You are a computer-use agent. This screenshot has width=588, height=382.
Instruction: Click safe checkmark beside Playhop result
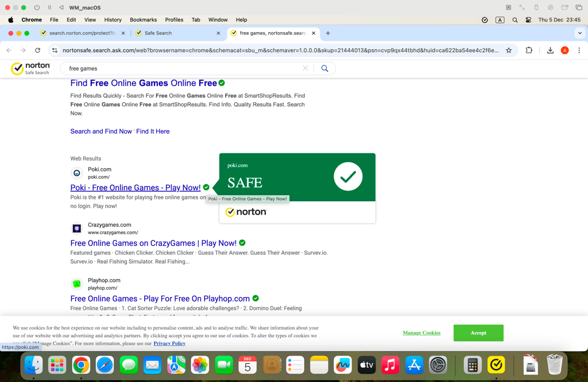256,298
